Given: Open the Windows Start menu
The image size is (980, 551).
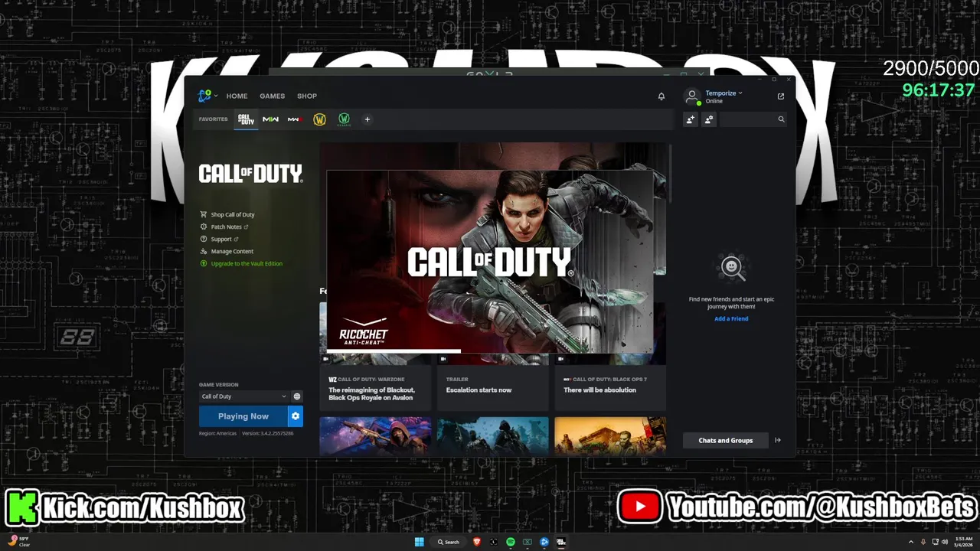Looking at the screenshot, I should 419,542.
